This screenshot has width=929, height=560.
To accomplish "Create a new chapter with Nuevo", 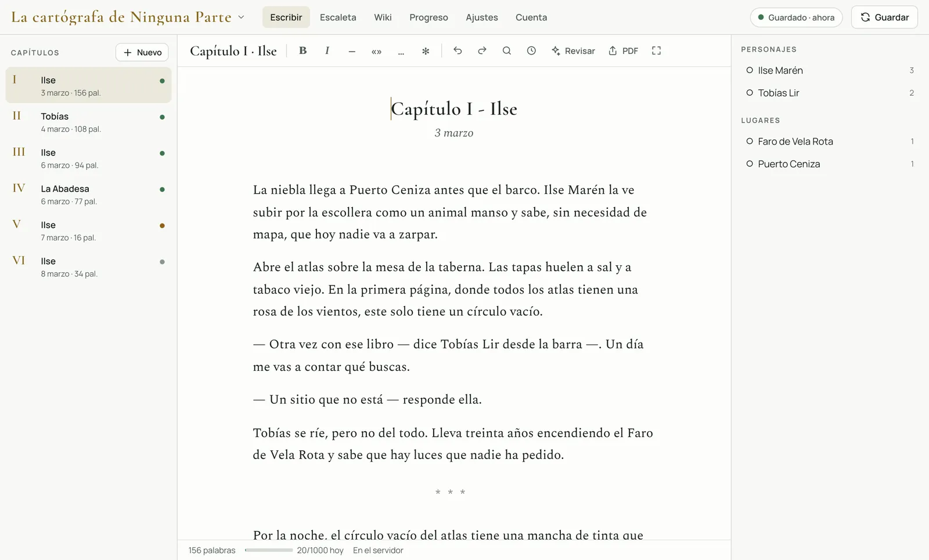I will point(142,52).
